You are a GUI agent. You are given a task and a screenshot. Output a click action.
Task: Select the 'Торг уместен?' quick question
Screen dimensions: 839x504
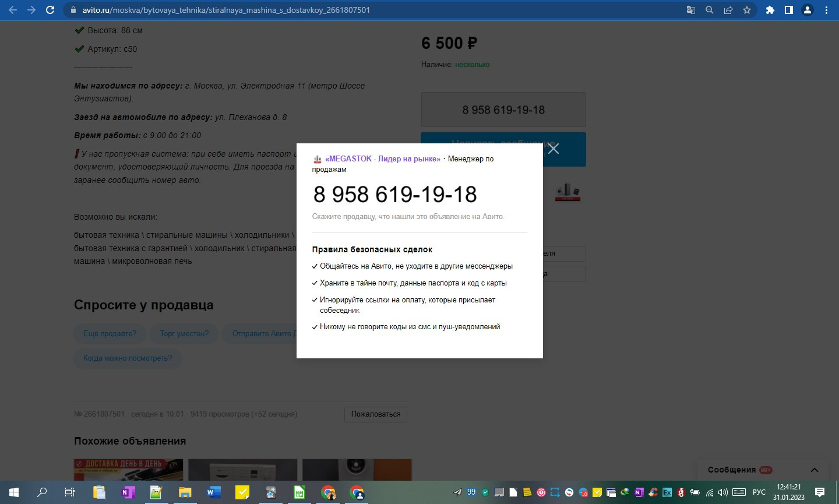point(184,334)
